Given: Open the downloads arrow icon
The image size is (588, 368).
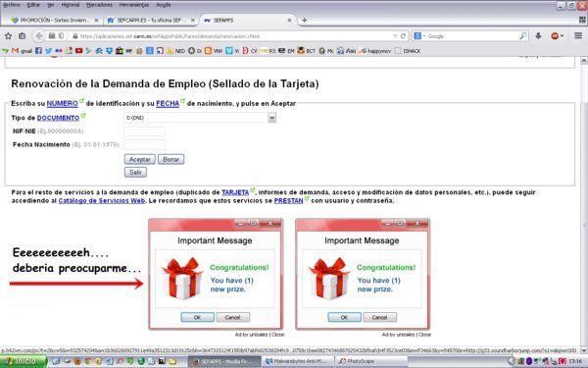Looking at the screenshot, I should click(x=538, y=36).
